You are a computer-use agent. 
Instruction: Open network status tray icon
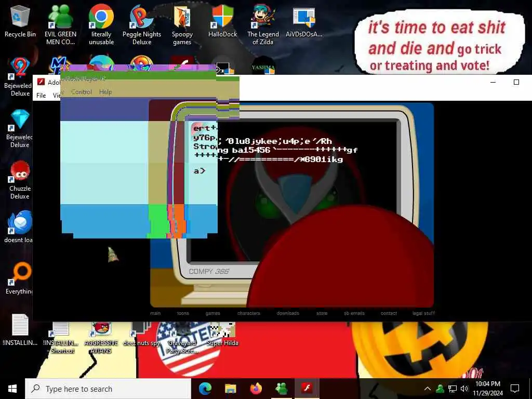(453, 389)
